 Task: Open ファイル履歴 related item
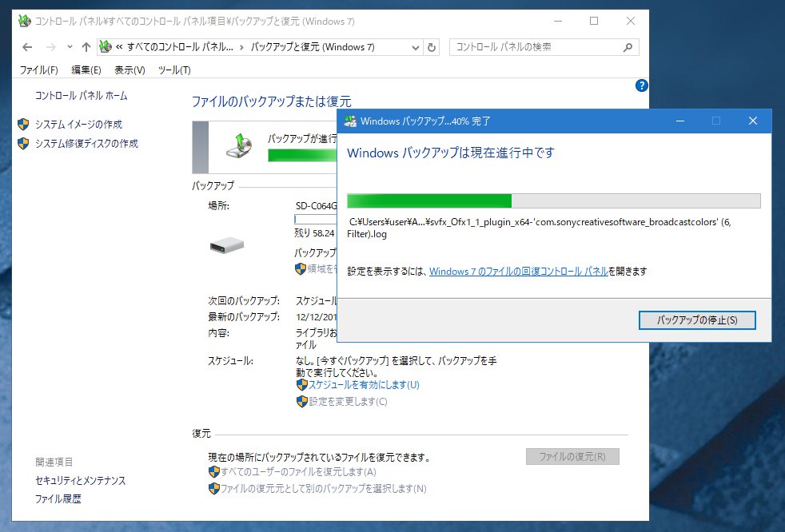pos(58,499)
